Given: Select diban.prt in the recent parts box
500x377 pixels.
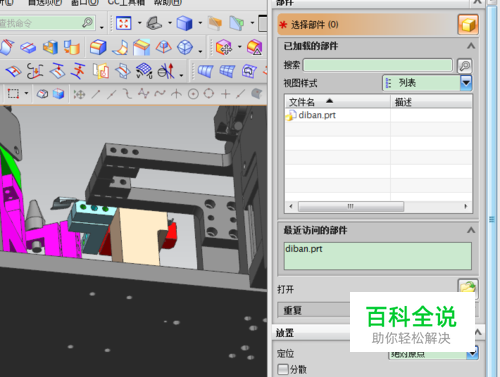Looking at the screenshot, I should tap(304, 249).
